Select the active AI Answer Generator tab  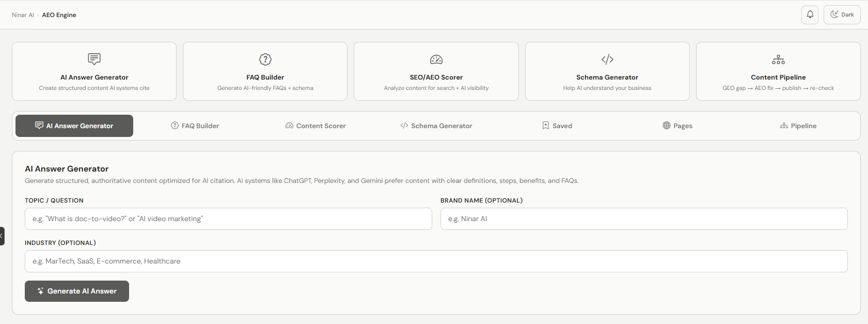click(74, 126)
